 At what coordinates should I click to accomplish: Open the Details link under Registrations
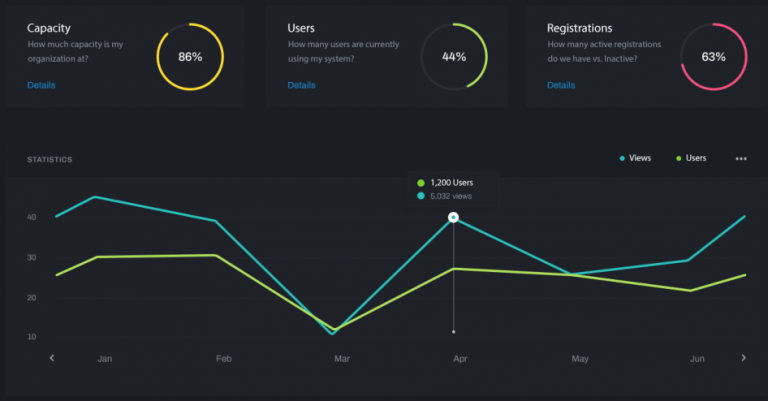[561, 85]
